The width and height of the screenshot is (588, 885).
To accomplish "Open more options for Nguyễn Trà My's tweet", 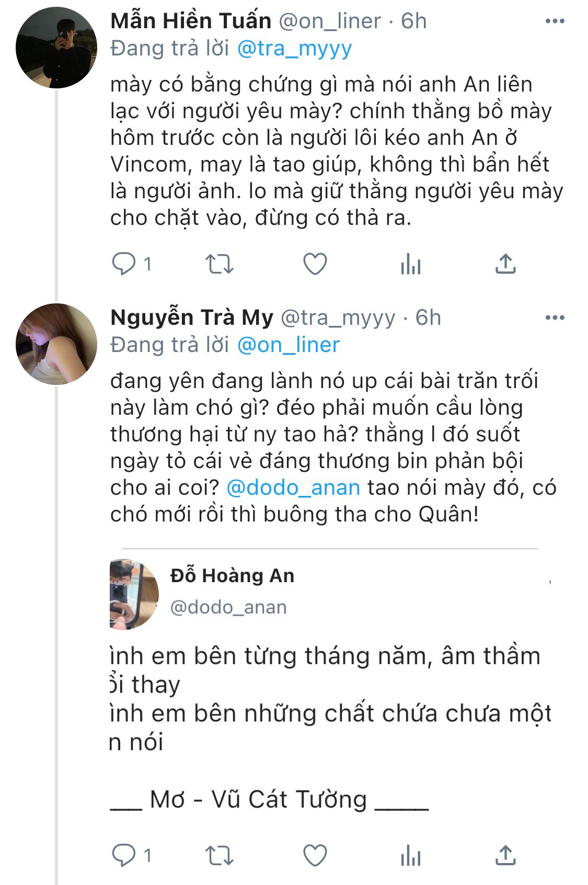I will click(555, 318).
